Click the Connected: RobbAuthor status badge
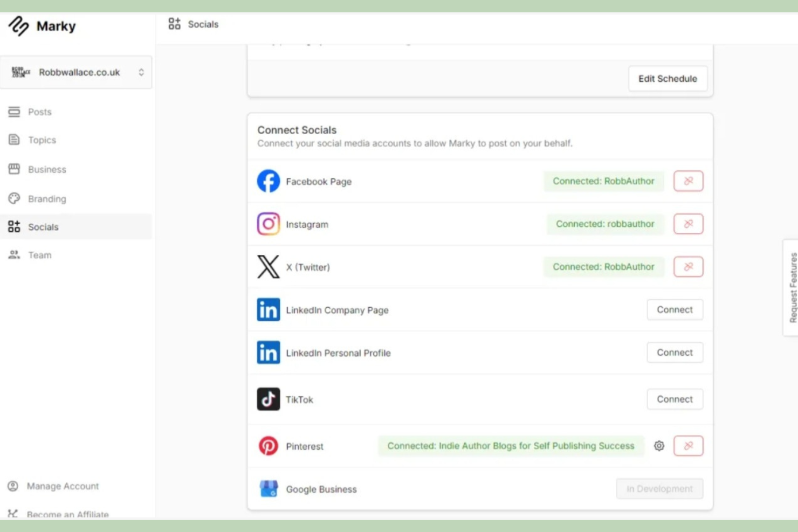The height and width of the screenshot is (532, 798). [x=604, y=181]
